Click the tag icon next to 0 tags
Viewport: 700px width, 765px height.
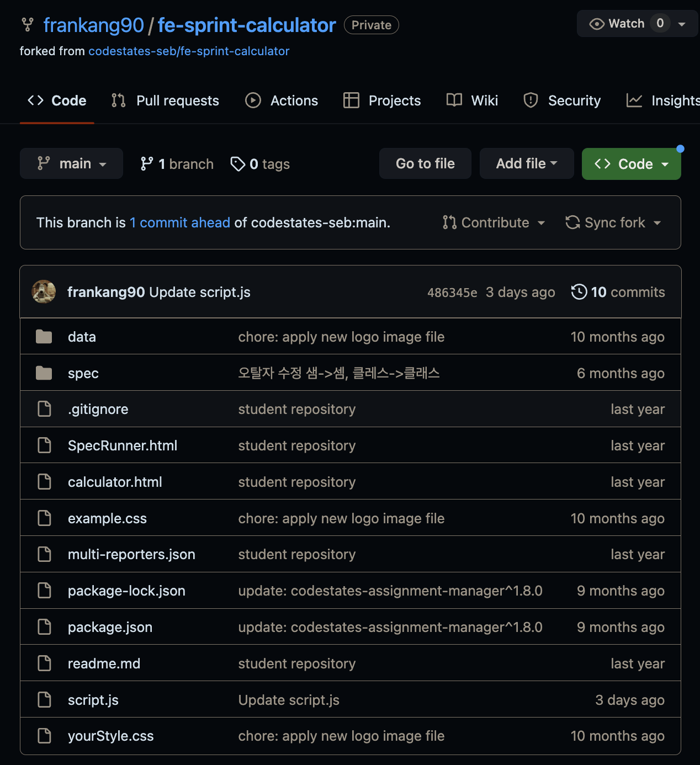[x=238, y=164]
